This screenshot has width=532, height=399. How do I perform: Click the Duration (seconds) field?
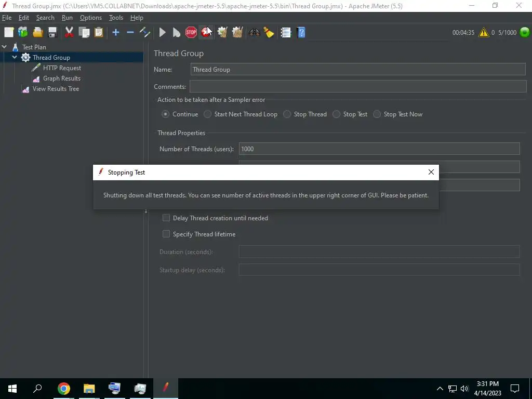[379, 252]
